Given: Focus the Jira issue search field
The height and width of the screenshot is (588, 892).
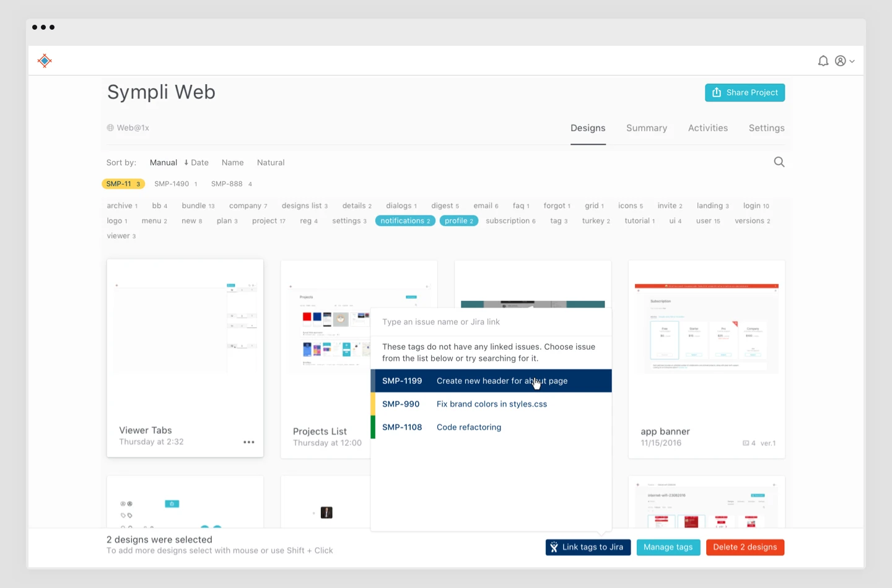Looking at the screenshot, I should [491, 322].
